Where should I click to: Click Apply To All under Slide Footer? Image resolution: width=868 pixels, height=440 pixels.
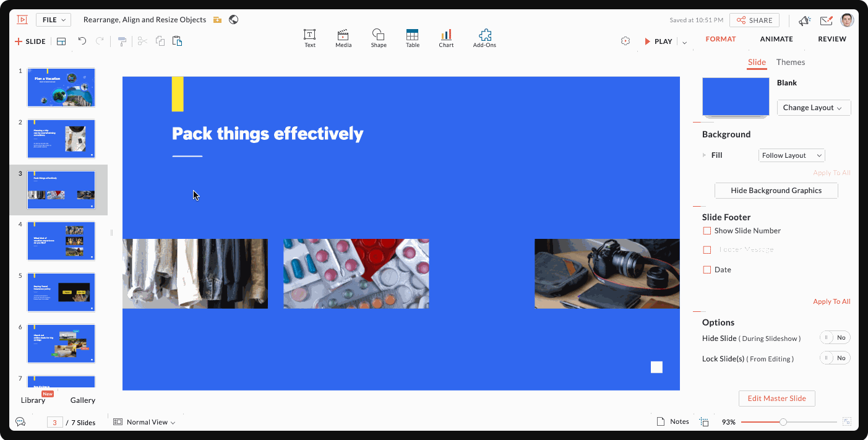pos(831,301)
